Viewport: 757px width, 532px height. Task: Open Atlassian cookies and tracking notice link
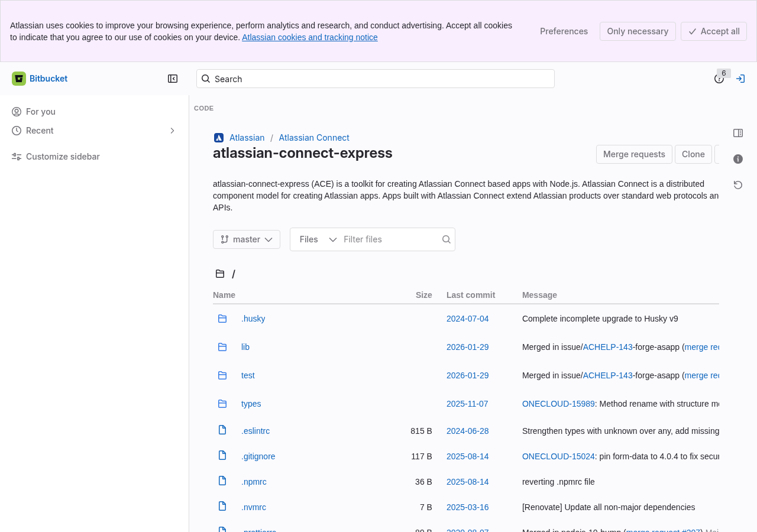pyautogui.click(x=310, y=37)
